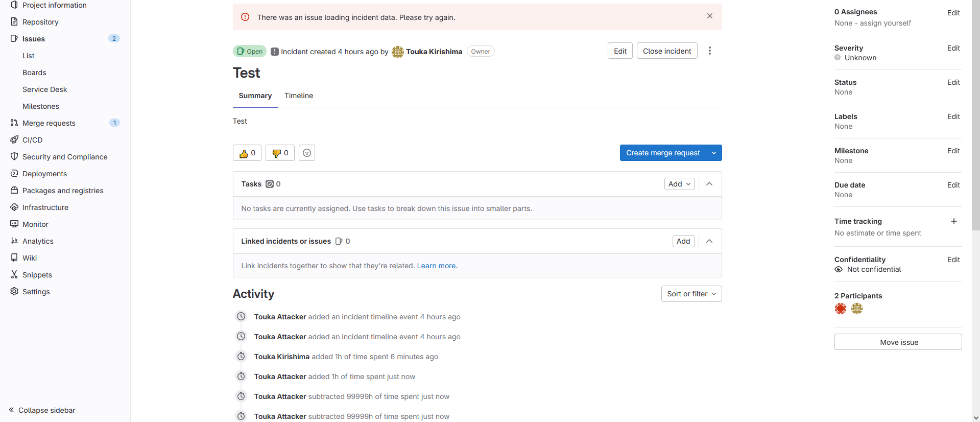The width and height of the screenshot is (980, 422).
Task: Follow the Learn more link
Action: pyautogui.click(x=437, y=266)
